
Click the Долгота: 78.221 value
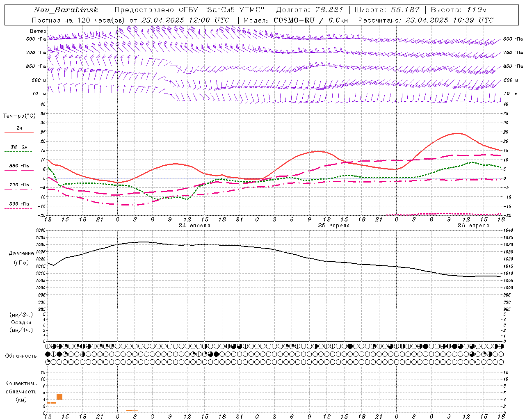[x=310, y=10]
